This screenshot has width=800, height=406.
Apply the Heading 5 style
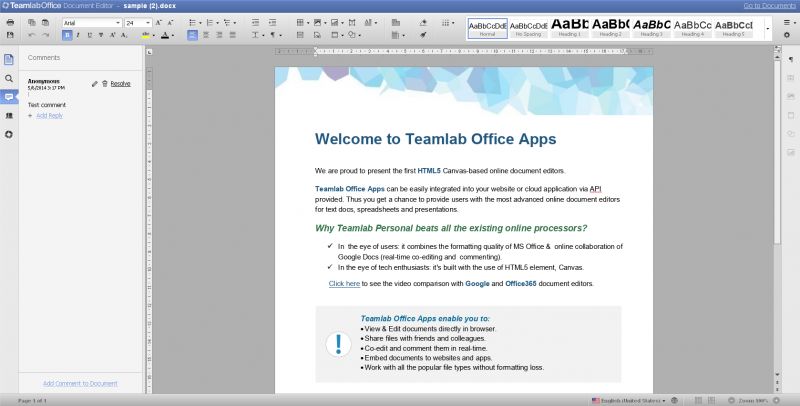click(733, 28)
